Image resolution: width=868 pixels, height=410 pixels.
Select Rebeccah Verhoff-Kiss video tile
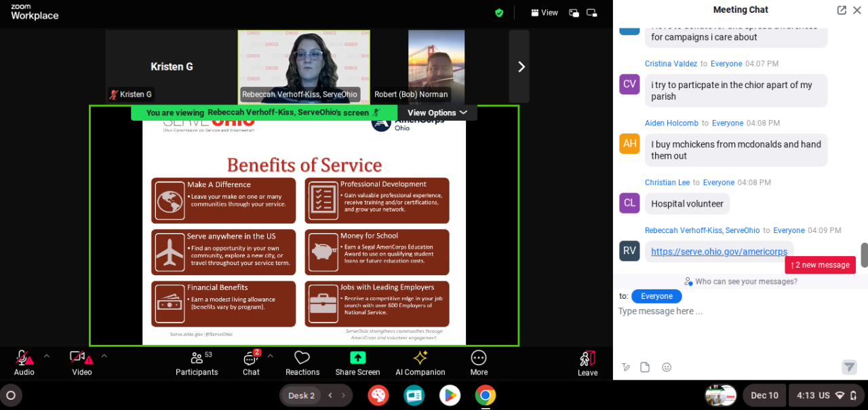pos(304,66)
